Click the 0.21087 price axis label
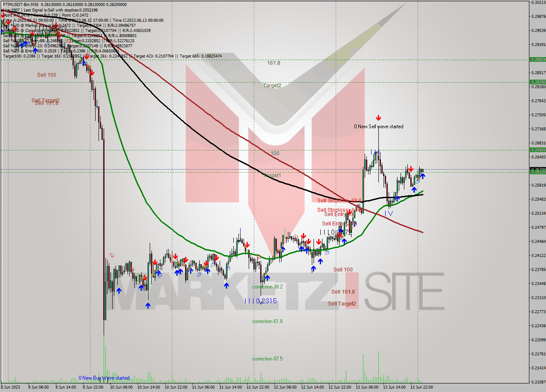 (x=538, y=382)
